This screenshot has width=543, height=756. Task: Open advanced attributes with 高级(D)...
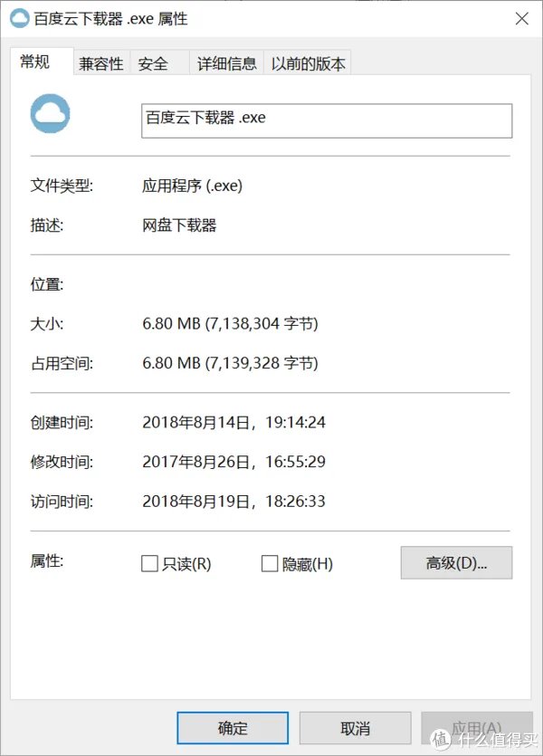[x=456, y=562]
